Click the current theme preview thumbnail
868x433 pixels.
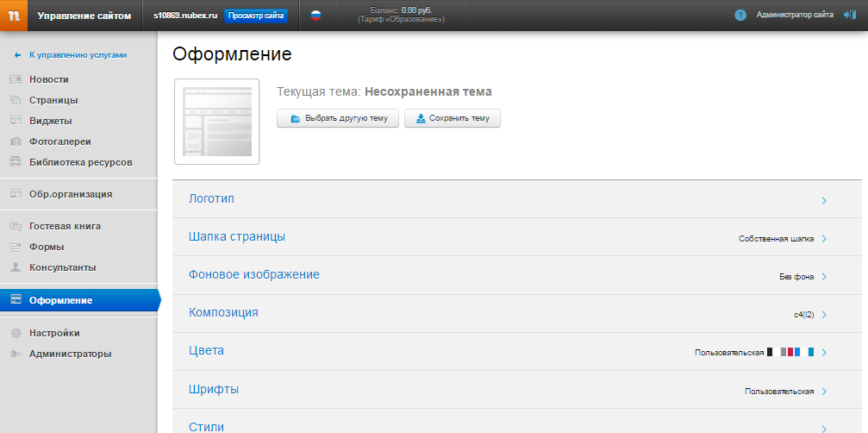tap(217, 122)
